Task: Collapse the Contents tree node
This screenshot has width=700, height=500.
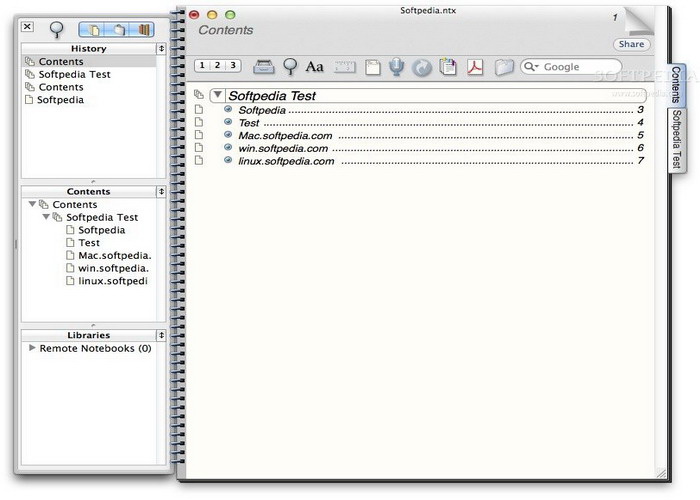Action: coord(32,204)
